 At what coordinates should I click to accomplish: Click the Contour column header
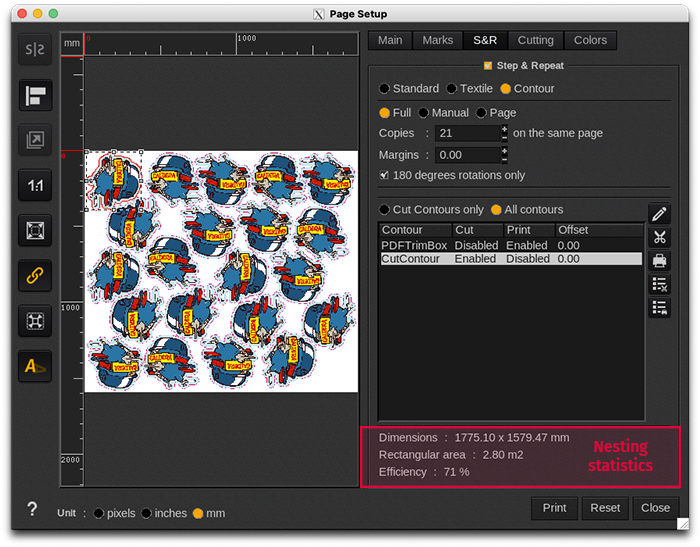[x=416, y=230]
